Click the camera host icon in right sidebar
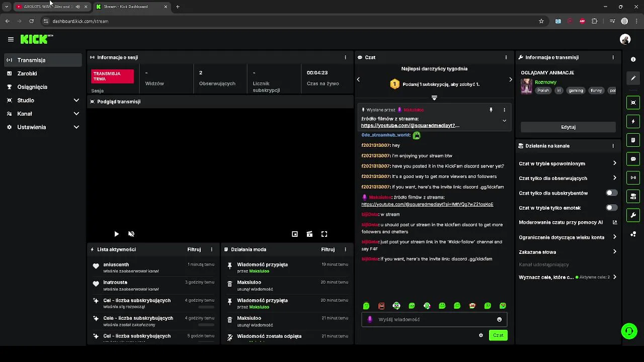The image size is (644, 362). click(x=633, y=197)
